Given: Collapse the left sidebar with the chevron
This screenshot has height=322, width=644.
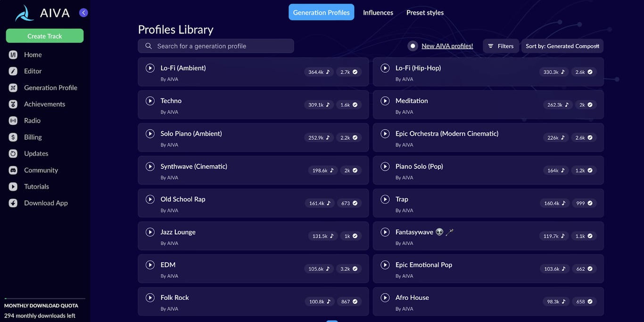Looking at the screenshot, I should (83, 12).
